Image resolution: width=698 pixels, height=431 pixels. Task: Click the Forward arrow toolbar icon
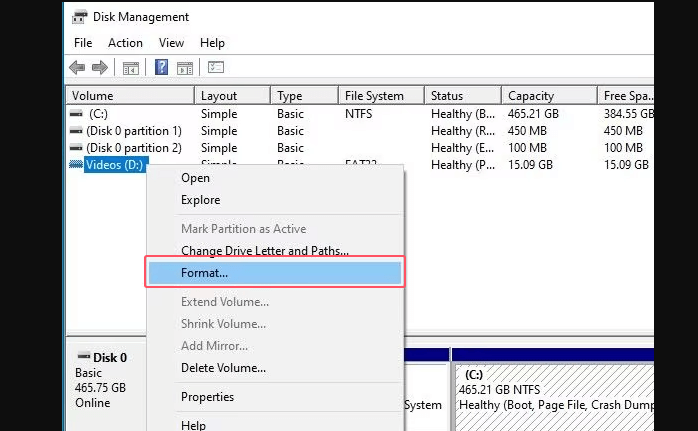pos(99,68)
